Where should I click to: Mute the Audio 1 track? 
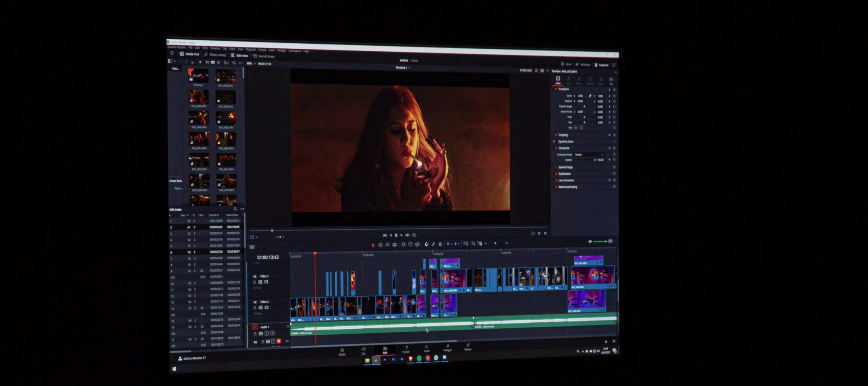tap(272, 333)
